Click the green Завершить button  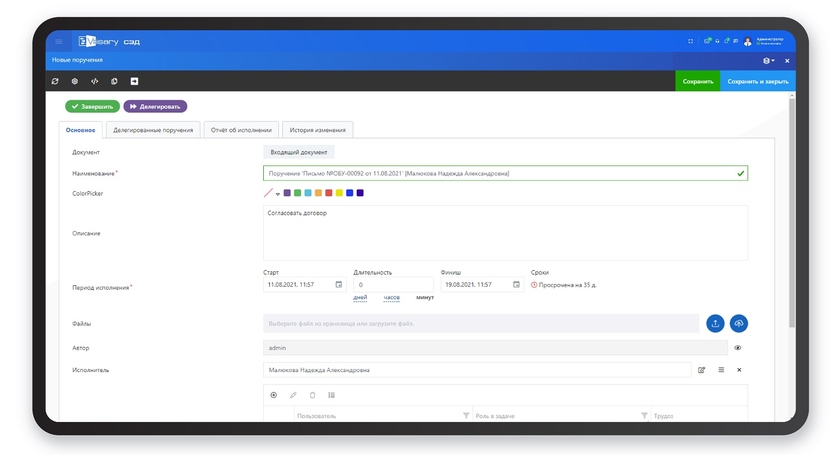tap(92, 106)
